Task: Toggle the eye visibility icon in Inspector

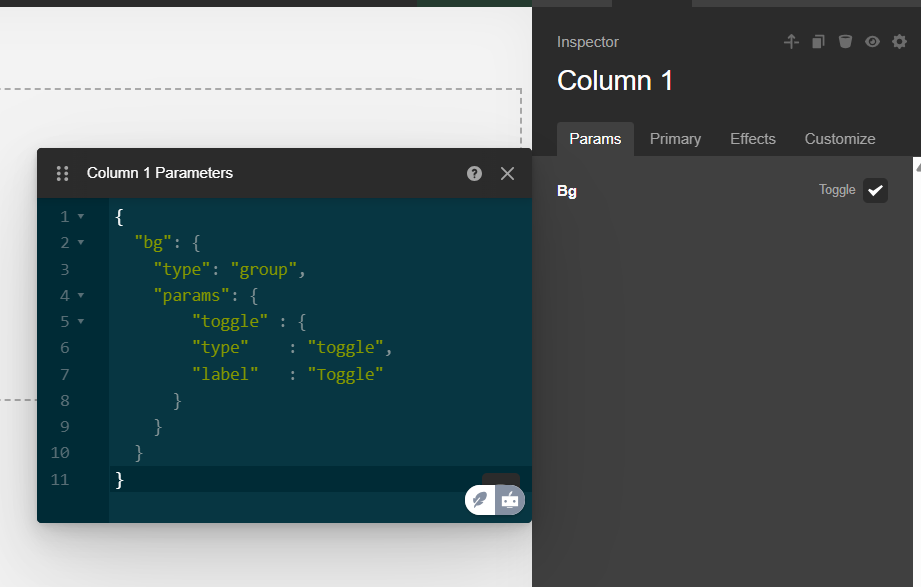Action: pyautogui.click(x=872, y=42)
